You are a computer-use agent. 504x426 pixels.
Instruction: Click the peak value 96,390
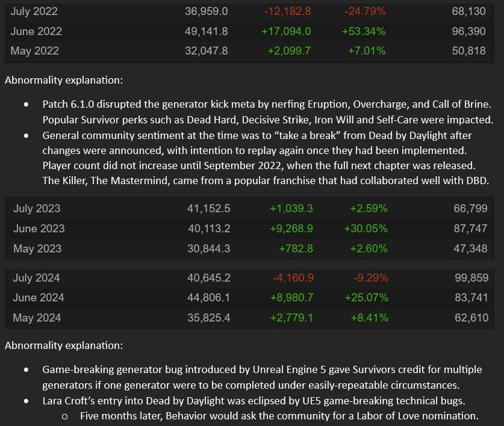(x=468, y=31)
